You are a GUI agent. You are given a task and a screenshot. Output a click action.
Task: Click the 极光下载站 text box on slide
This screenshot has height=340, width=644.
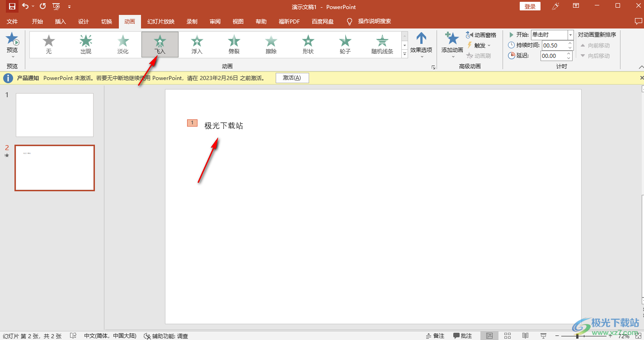click(224, 126)
